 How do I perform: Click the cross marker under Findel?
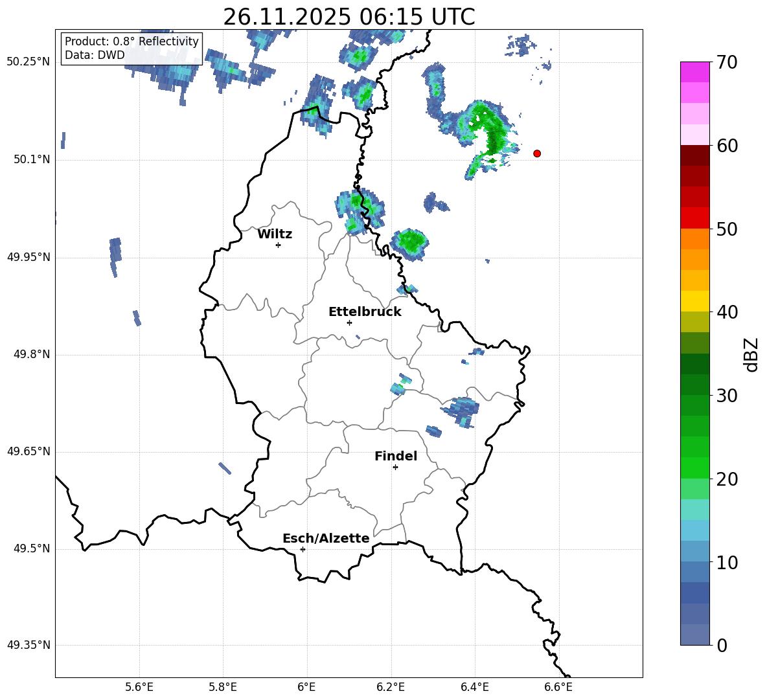[396, 468]
